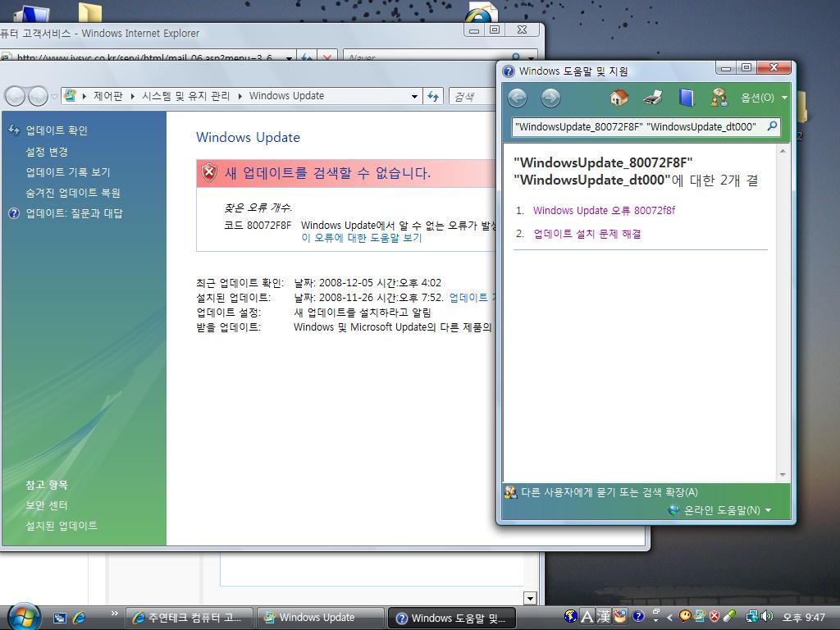The image size is (840, 630).
Task: Open result '업데이트 설치 문제 해결'
Action: (x=587, y=234)
